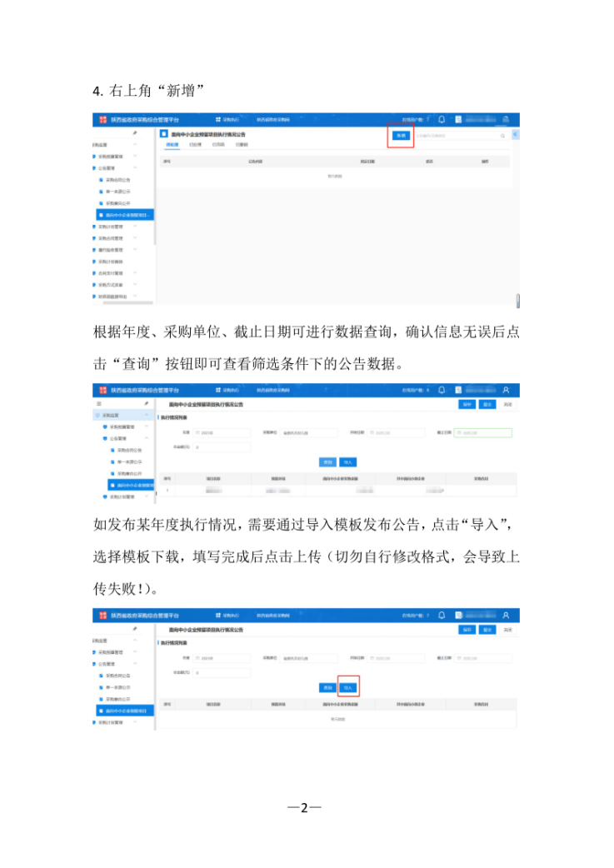The image size is (614, 868).
Task: Click the user avatar icon in the middle screenshot header
Action: (x=506, y=390)
